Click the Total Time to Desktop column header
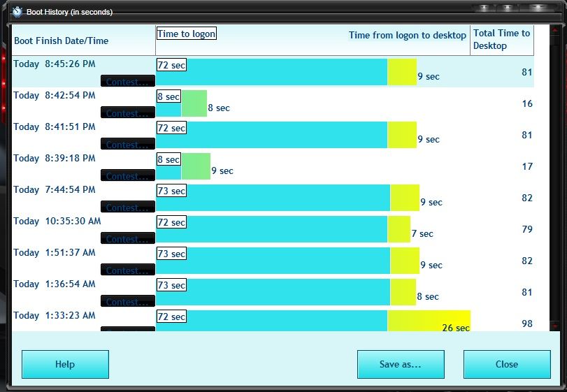 (501, 39)
